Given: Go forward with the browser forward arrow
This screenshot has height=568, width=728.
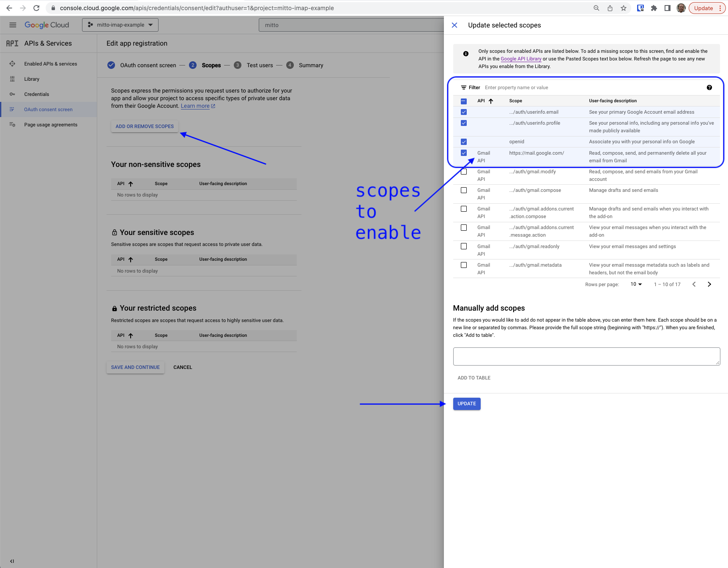Looking at the screenshot, I should coord(23,8).
